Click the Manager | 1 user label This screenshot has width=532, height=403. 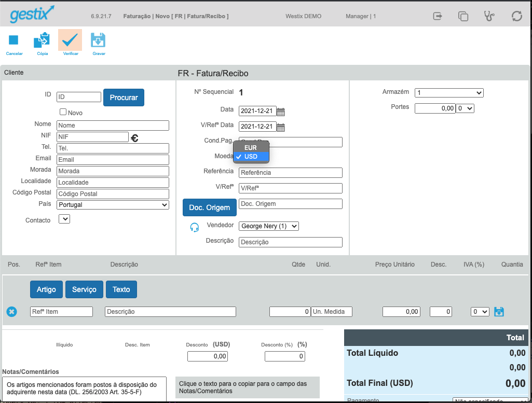pyautogui.click(x=361, y=16)
